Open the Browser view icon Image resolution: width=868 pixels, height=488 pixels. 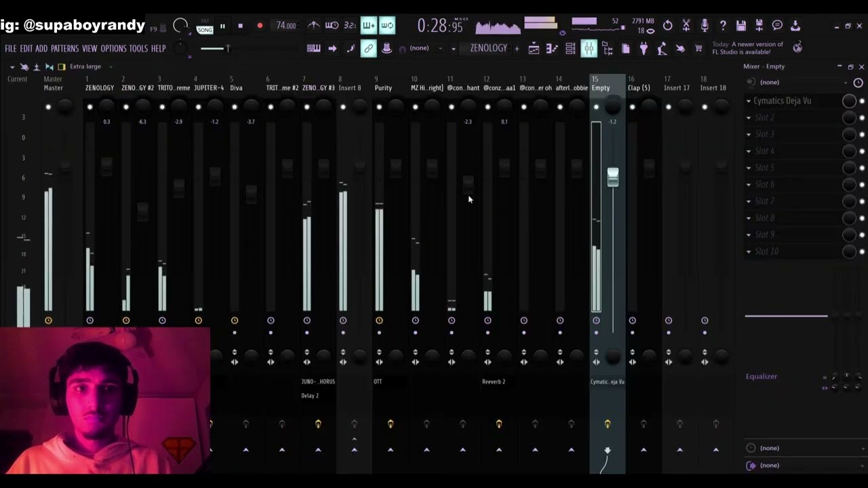(x=607, y=48)
